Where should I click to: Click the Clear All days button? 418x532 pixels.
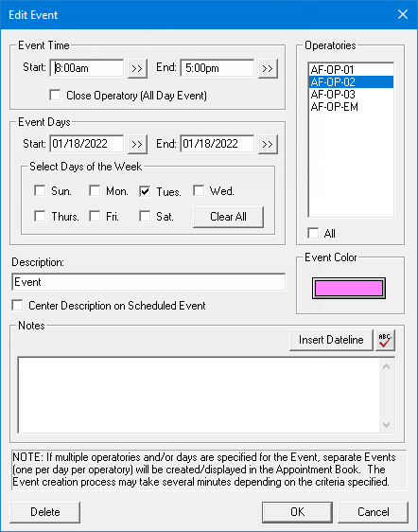[228, 217]
